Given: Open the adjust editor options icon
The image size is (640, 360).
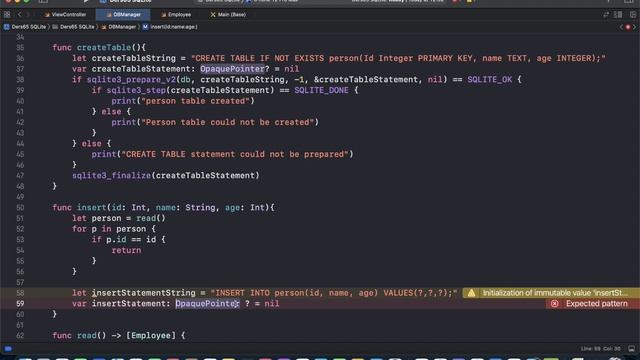Looking at the screenshot, I should 618,14.
